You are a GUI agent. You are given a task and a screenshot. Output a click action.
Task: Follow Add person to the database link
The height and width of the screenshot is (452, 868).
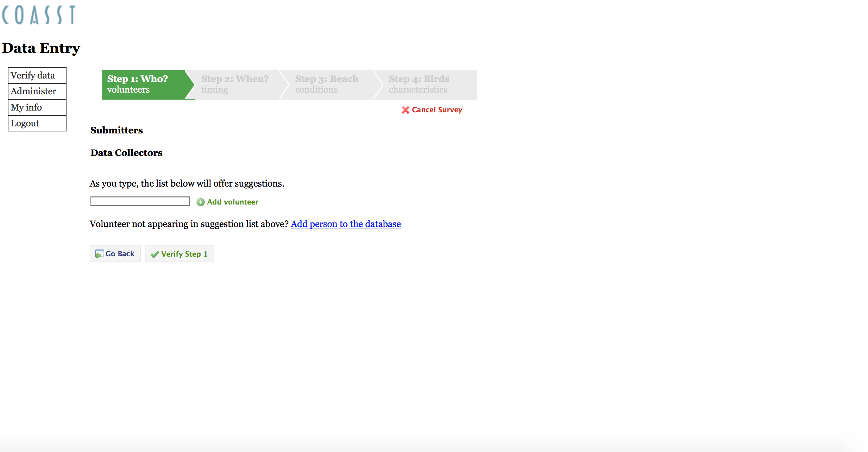click(346, 224)
